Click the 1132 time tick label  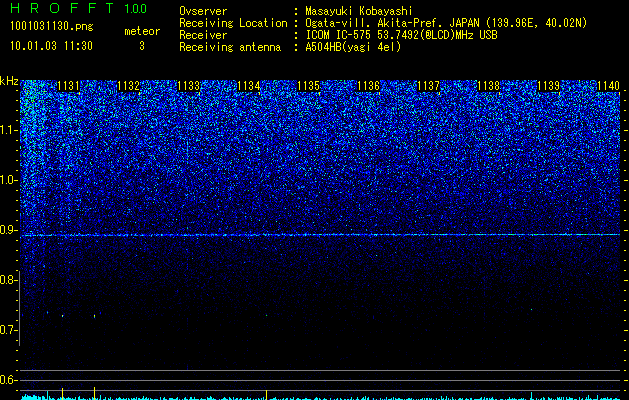point(128,86)
